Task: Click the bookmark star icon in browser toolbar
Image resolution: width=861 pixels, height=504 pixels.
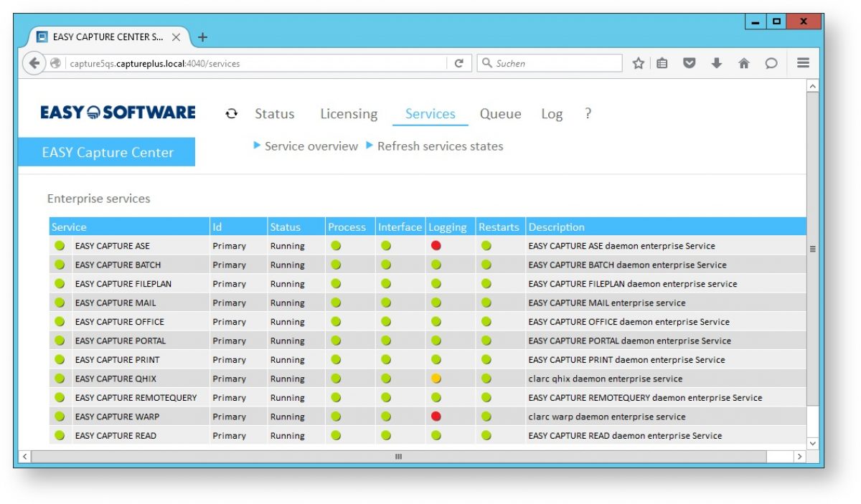Action: pos(638,63)
